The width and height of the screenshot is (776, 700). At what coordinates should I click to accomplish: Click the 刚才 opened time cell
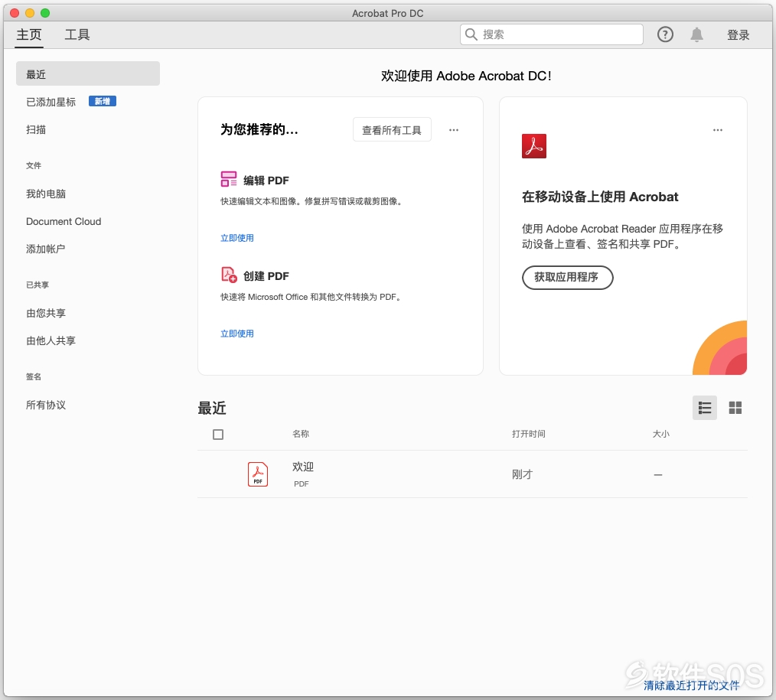(x=522, y=474)
